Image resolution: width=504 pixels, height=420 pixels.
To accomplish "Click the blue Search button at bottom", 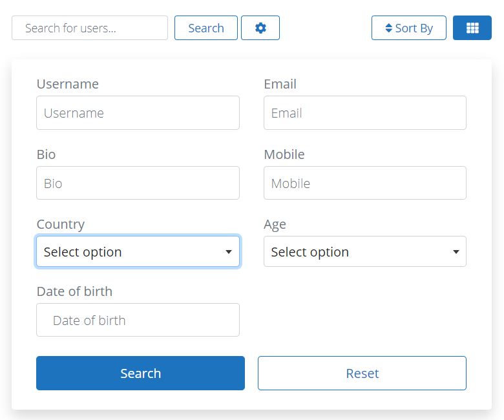I will point(140,373).
